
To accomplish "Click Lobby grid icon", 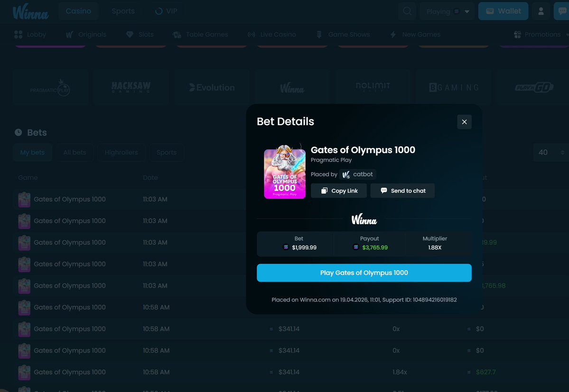I will point(18,35).
